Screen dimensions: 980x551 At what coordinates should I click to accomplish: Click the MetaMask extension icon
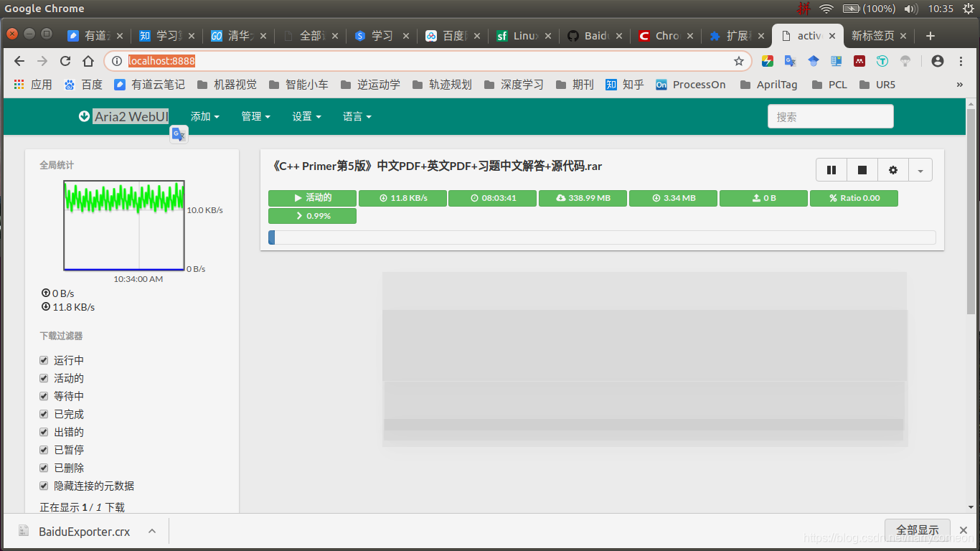coord(859,62)
